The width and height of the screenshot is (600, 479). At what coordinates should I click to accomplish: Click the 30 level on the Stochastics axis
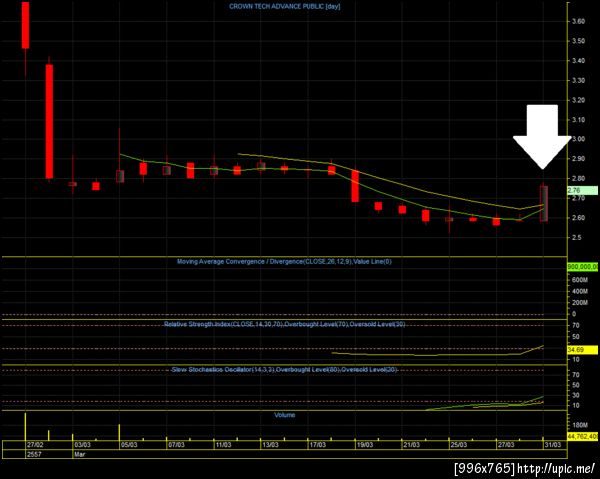point(576,395)
